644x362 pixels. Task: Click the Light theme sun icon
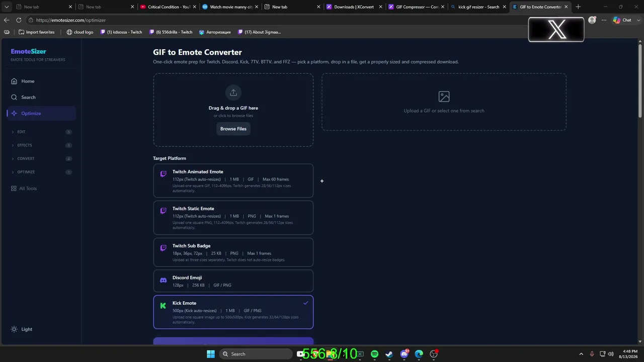tap(14, 329)
